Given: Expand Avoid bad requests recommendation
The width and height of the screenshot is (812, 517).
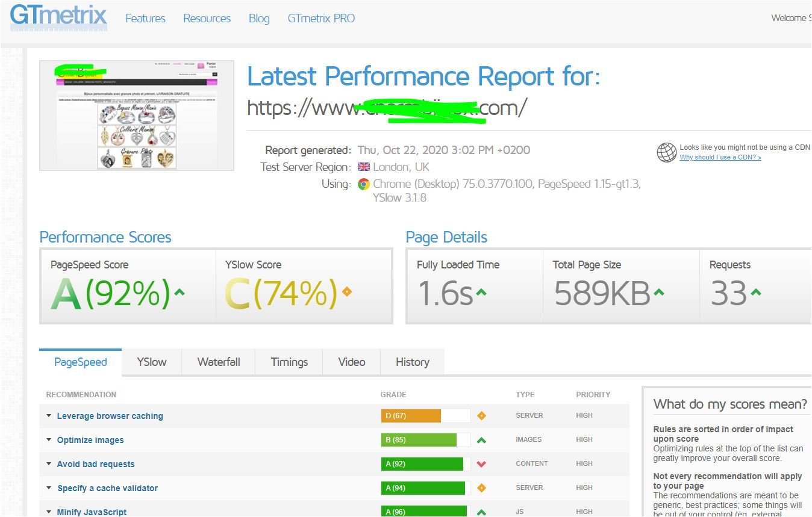Looking at the screenshot, I should pos(49,464).
